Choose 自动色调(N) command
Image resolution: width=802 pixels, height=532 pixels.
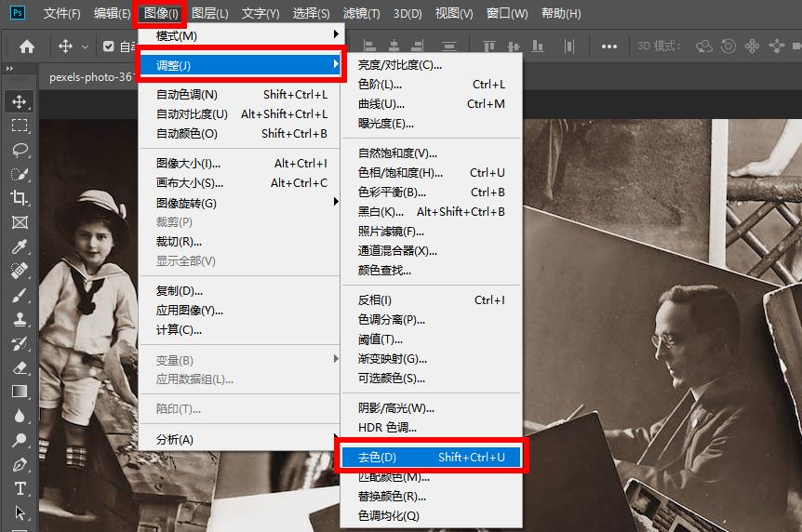[x=241, y=95]
